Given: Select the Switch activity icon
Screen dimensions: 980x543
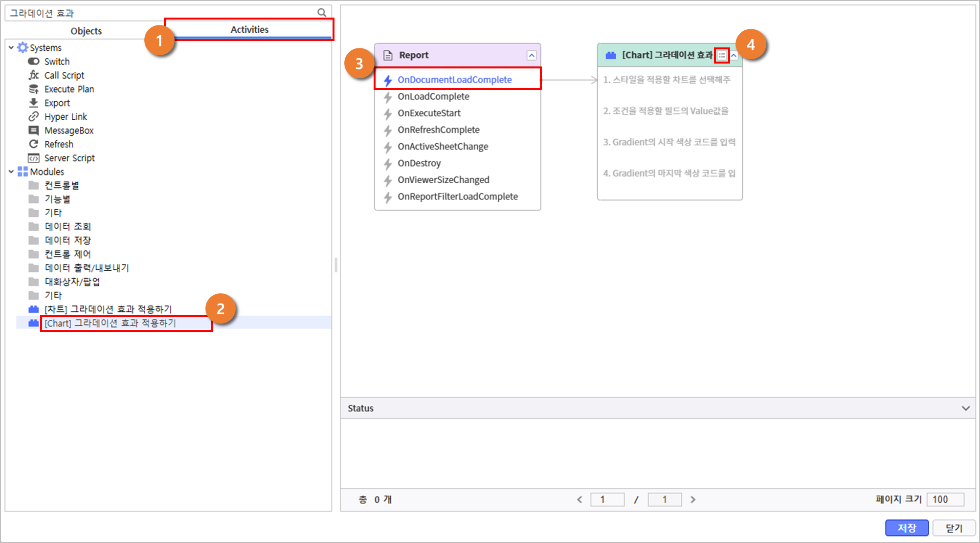Looking at the screenshot, I should pos(34,62).
